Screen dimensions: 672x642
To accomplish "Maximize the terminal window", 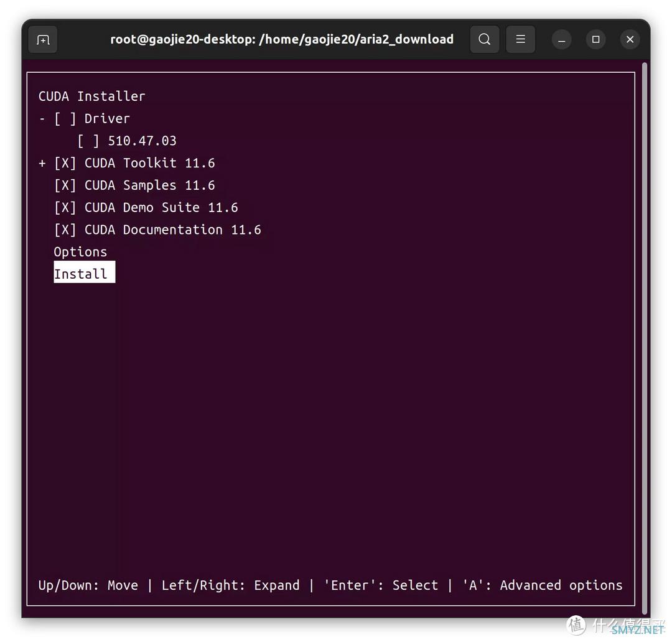I will [595, 39].
